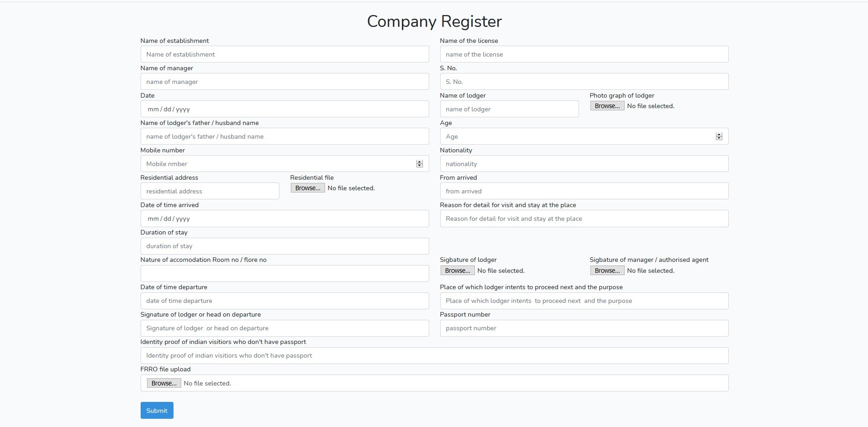Click the S. No. input field
This screenshot has width=868, height=427.
coord(584,82)
